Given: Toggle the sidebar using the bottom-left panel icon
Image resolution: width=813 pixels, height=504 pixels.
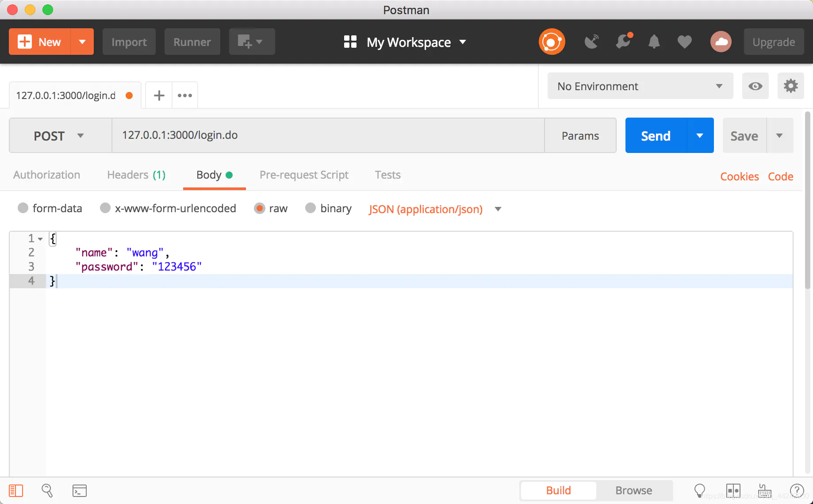Looking at the screenshot, I should point(16,490).
